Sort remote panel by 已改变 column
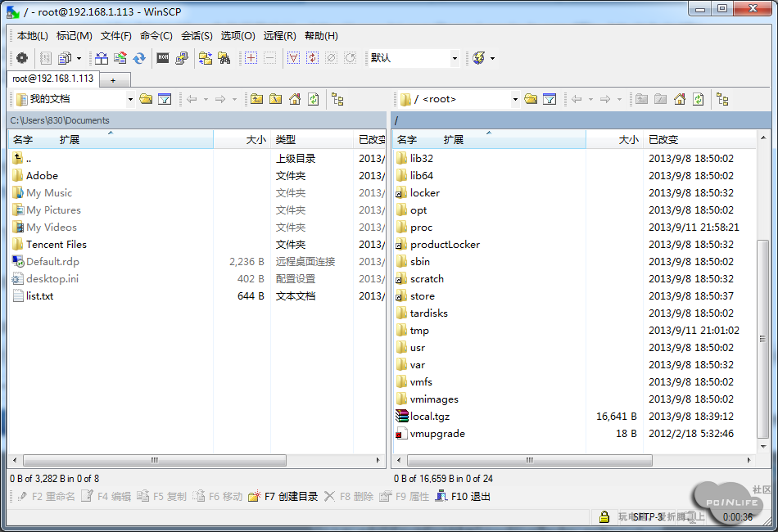 click(699, 140)
